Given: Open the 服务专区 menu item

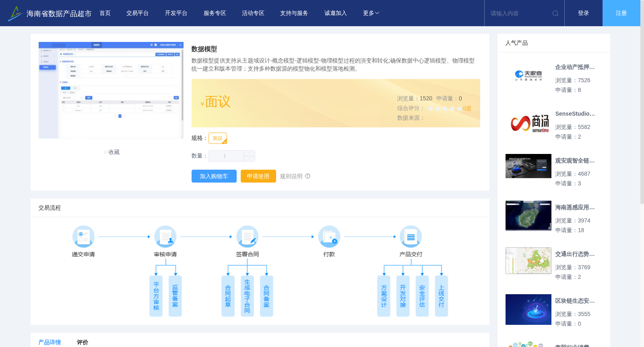Looking at the screenshot, I should (x=215, y=13).
